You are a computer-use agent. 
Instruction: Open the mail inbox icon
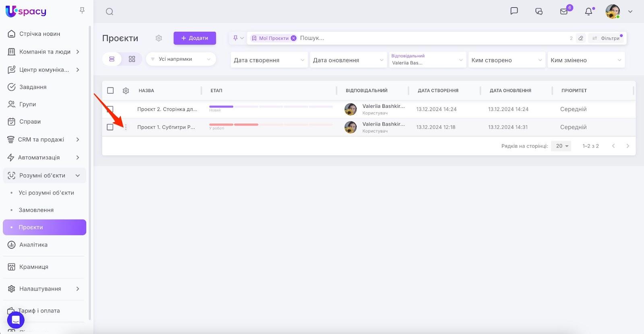564,12
